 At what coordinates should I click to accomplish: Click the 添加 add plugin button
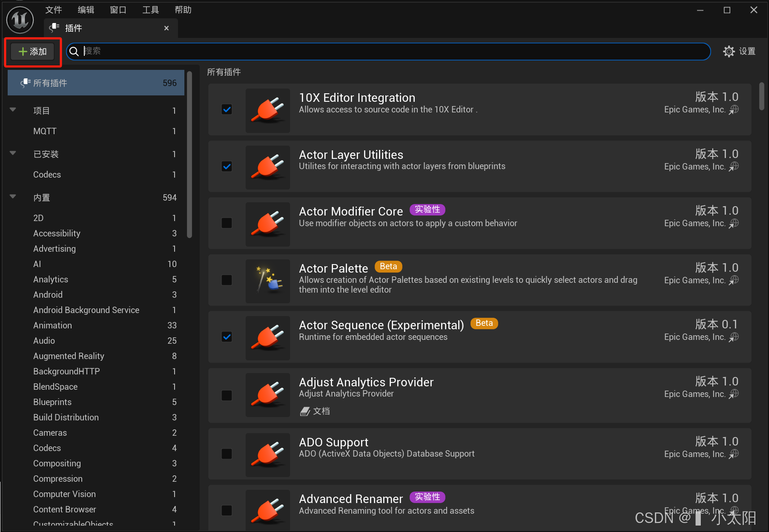[33, 52]
